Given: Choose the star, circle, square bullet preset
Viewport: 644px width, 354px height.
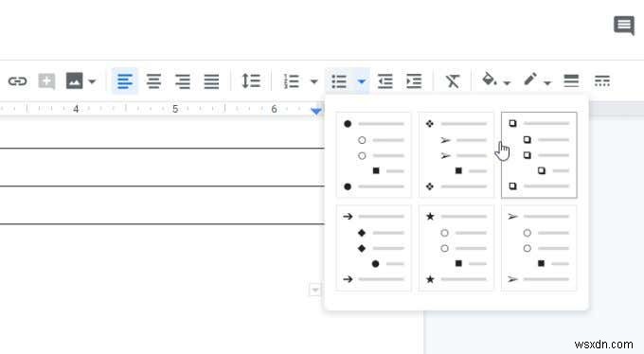Looking at the screenshot, I should 456,248.
